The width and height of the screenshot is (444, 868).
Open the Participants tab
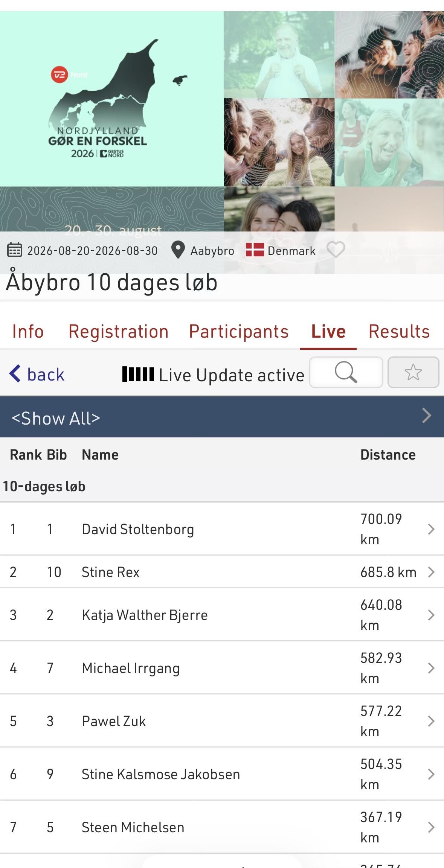[x=239, y=332]
